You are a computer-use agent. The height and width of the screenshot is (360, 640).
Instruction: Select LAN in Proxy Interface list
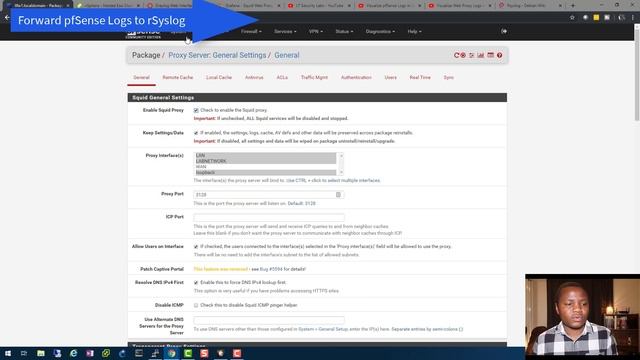pos(266,155)
